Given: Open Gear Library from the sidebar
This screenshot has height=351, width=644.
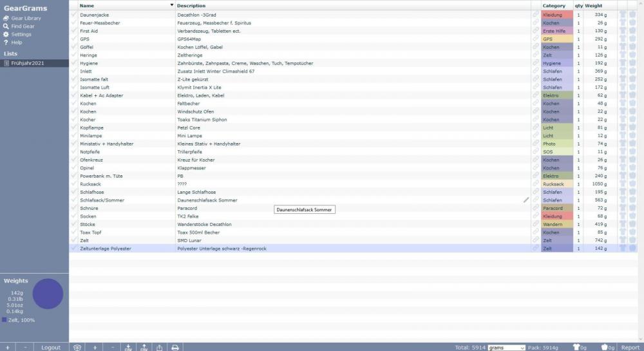Looking at the screenshot, I should [26, 18].
